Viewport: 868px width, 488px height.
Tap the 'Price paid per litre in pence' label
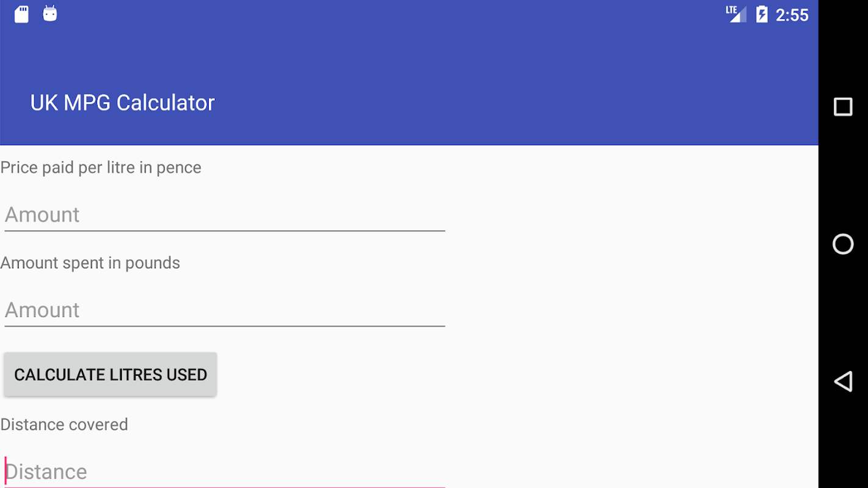point(101,167)
